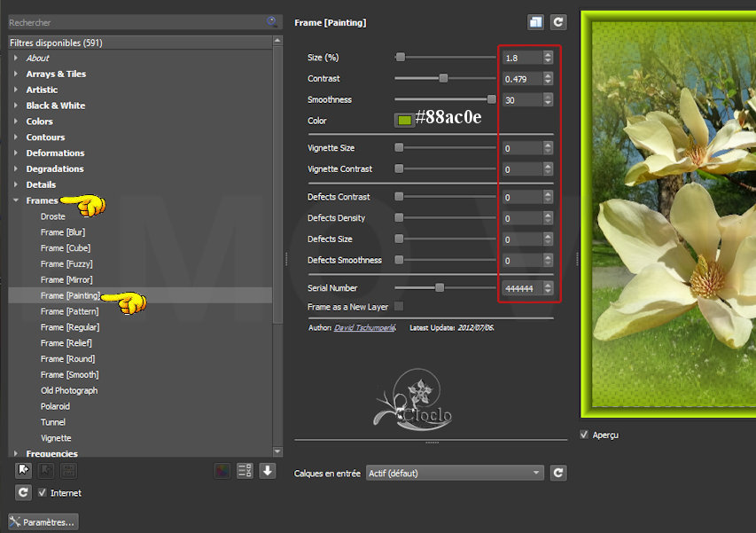Click the refresh icon beside input layers dropdown

pos(558,473)
